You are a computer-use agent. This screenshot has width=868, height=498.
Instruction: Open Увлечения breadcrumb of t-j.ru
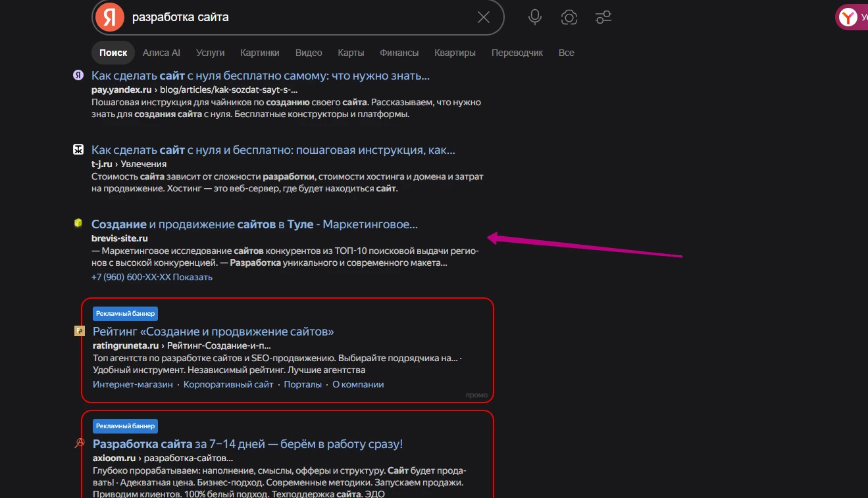click(x=143, y=164)
